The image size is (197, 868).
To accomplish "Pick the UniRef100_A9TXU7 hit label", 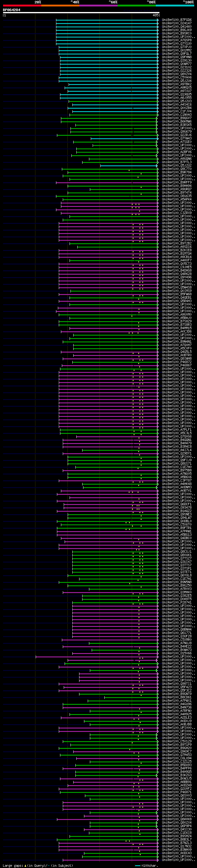I will (176, 91).
